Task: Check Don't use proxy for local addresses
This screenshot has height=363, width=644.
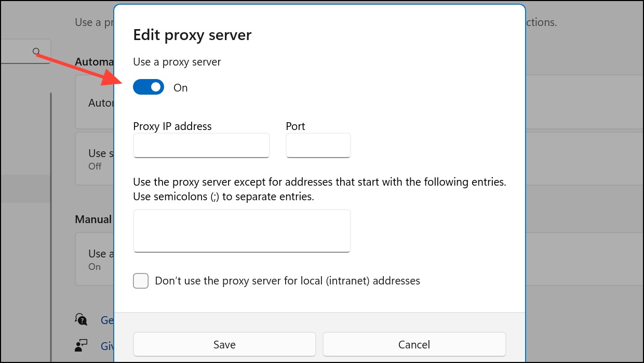Action: [141, 281]
